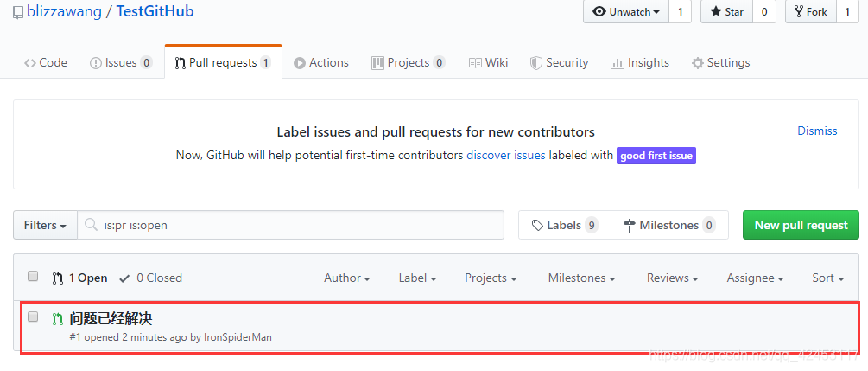Toggle the select-all pull requests checkbox
This screenshot has width=868, height=371.
coord(33,277)
